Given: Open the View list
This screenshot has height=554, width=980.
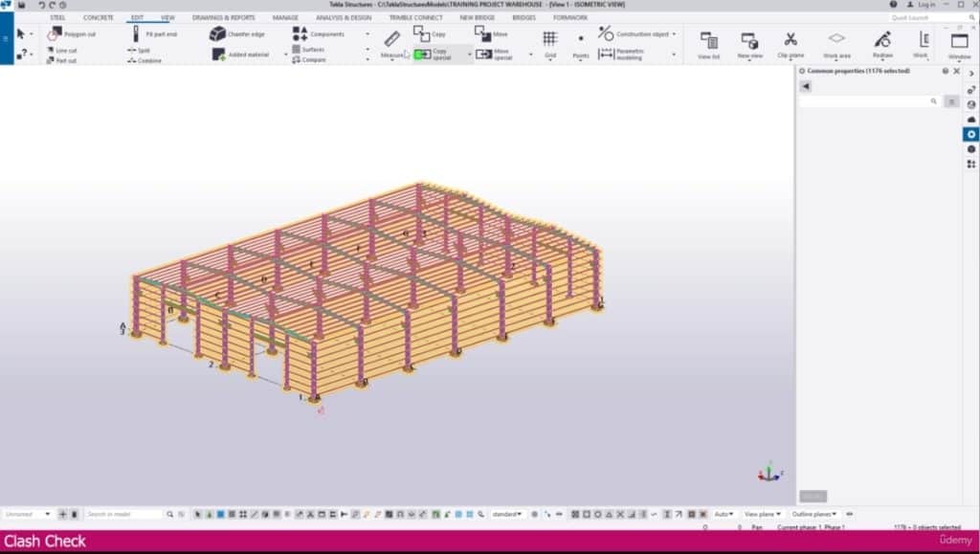Looking at the screenshot, I should pos(709,45).
